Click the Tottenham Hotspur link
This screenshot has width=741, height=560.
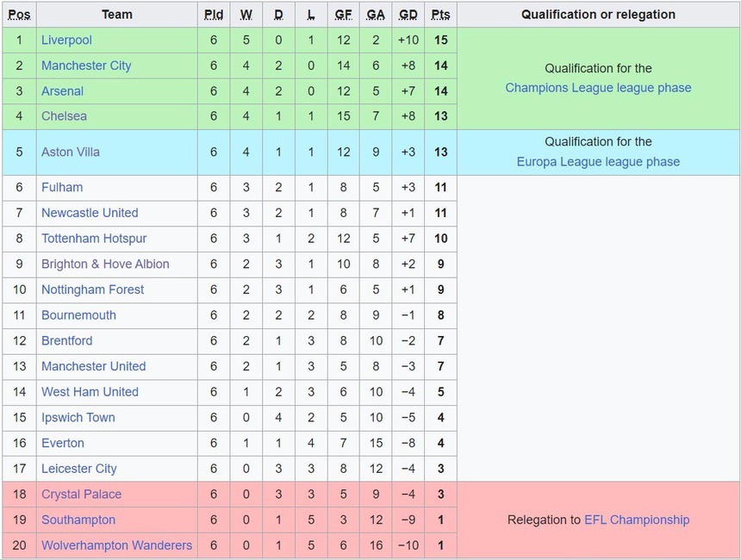click(x=94, y=239)
